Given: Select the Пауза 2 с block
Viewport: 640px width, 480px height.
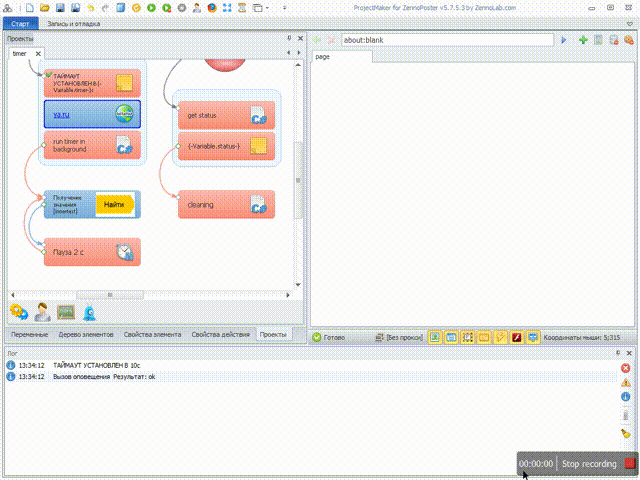Looking at the screenshot, I should coord(92,252).
